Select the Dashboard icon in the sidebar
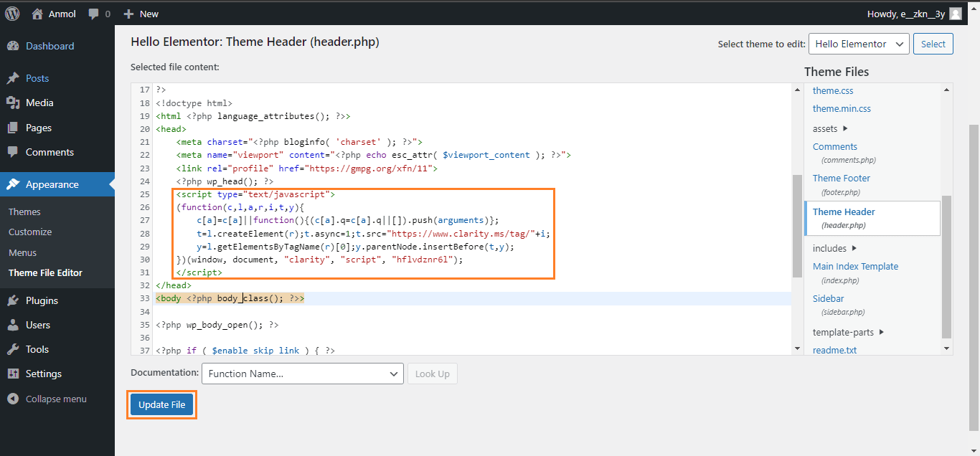The height and width of the screenshot is (456, 980). [14, 45]
